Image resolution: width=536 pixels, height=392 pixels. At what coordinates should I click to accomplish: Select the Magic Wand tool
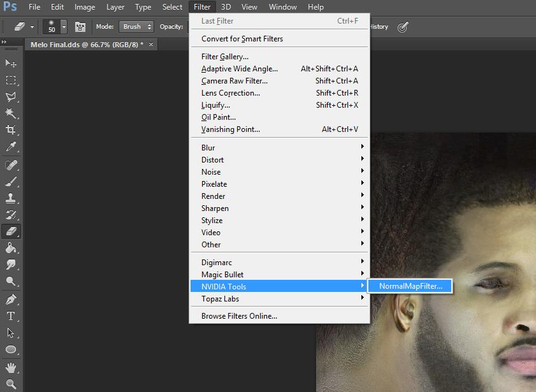[11, 113]
